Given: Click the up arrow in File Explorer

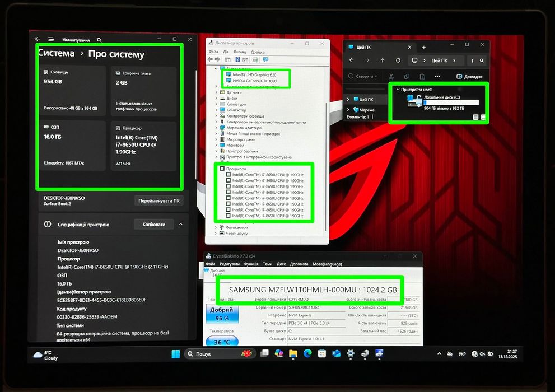Looking at the screenshot, I should [383, 60].
